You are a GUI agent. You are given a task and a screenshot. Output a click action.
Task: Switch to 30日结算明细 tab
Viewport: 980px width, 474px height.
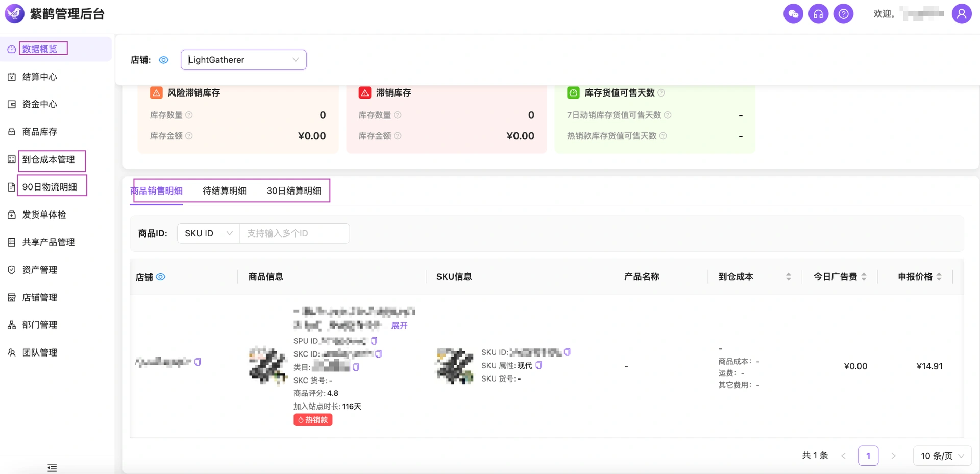[294, 191]
